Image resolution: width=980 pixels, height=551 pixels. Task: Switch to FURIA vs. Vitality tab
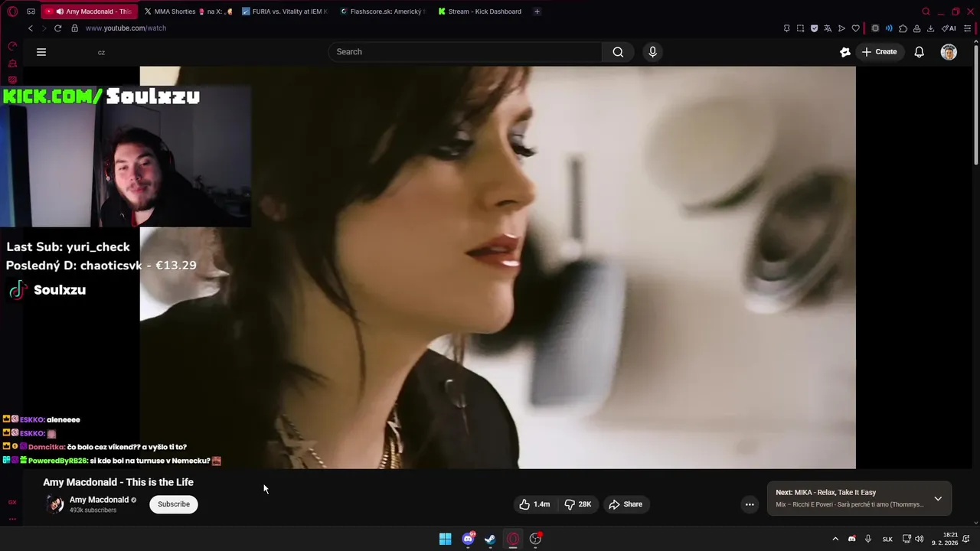(x=285, y=11)
